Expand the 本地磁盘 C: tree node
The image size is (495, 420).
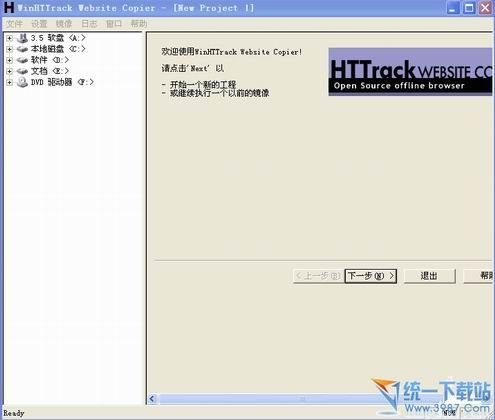[x=9, y=49]
